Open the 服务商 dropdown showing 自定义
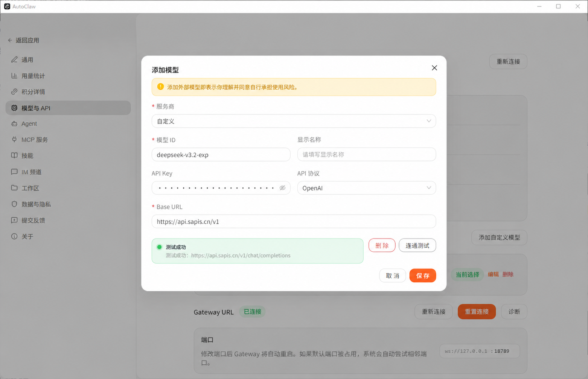 click(294, 121)
